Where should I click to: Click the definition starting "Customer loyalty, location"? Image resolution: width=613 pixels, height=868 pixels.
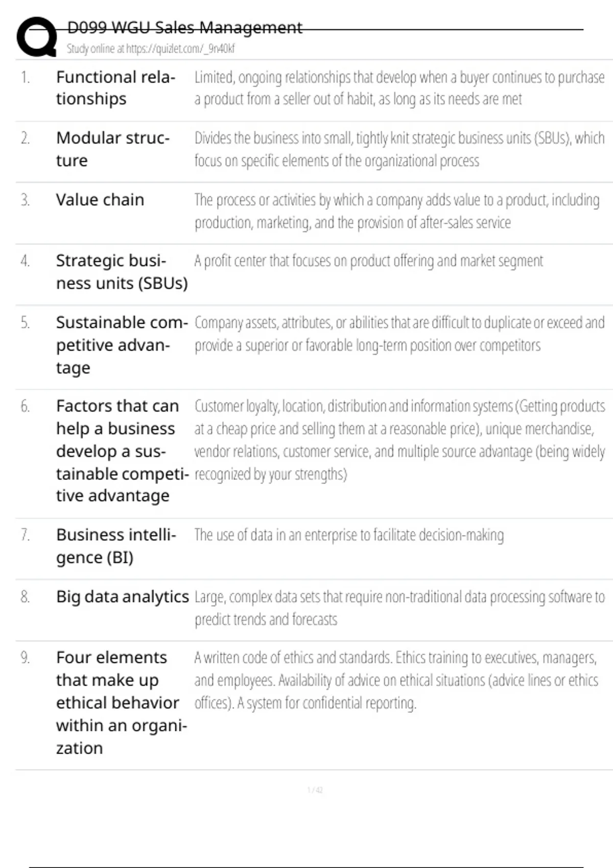tap(398, 440)
